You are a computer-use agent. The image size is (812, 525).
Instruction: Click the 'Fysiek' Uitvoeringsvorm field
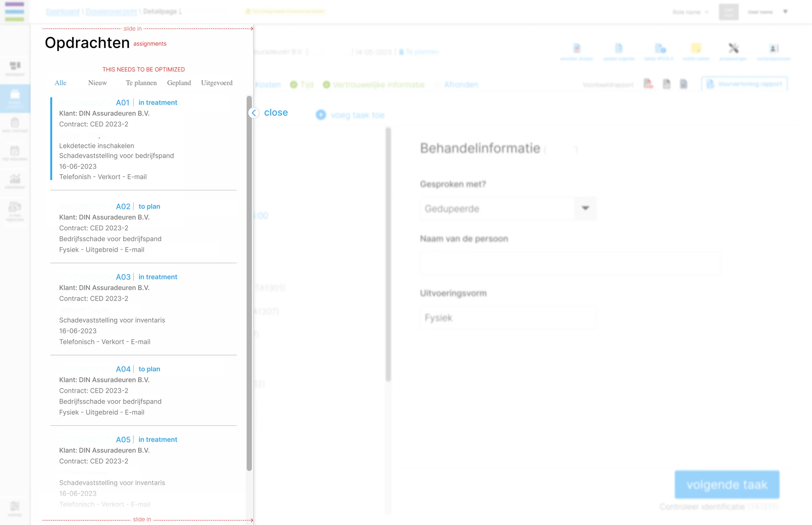[x=508, y=318]
